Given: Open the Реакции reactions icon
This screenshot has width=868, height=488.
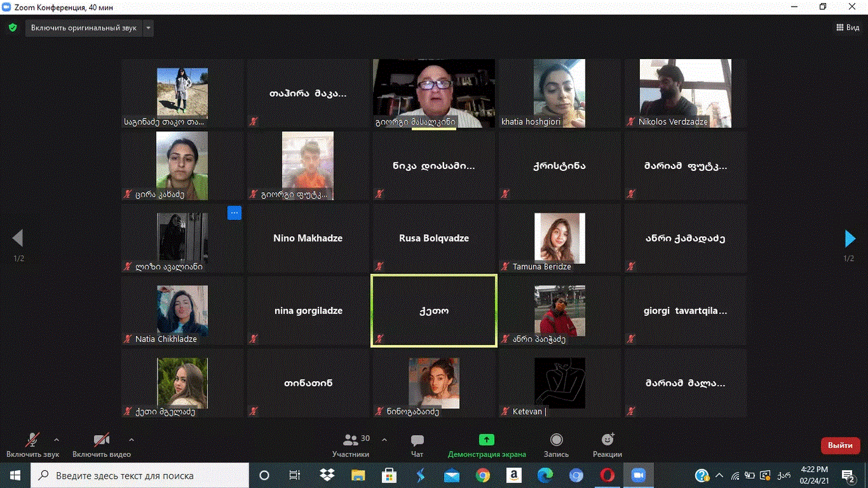Looking at the screenshot, I should click(607, 440).
